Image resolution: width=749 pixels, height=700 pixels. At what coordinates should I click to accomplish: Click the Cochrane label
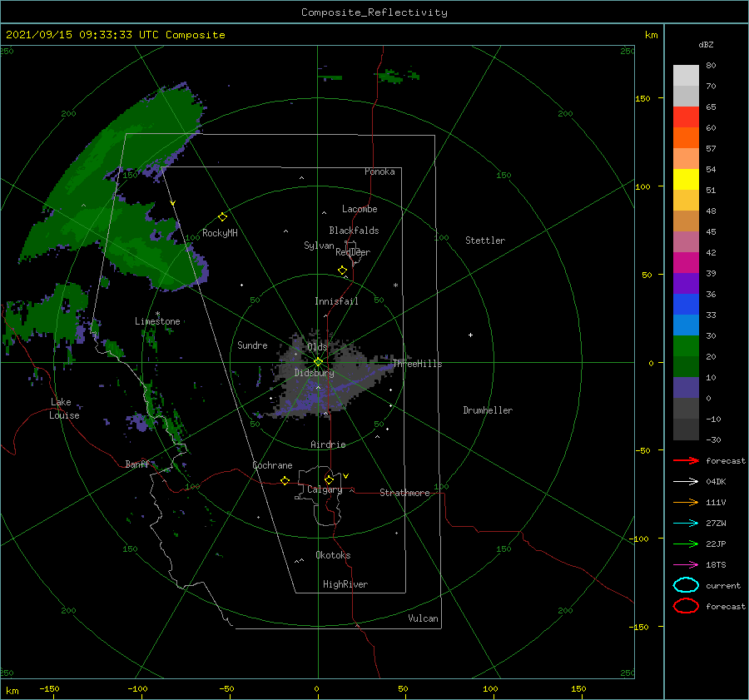(x=272, y=465)
